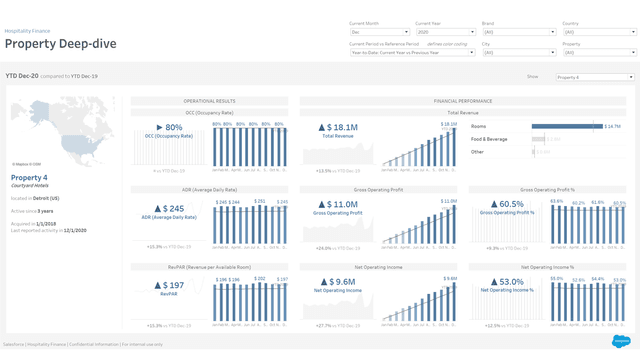Click the ADR $ 245 up-triangle icon

point(158,209)
